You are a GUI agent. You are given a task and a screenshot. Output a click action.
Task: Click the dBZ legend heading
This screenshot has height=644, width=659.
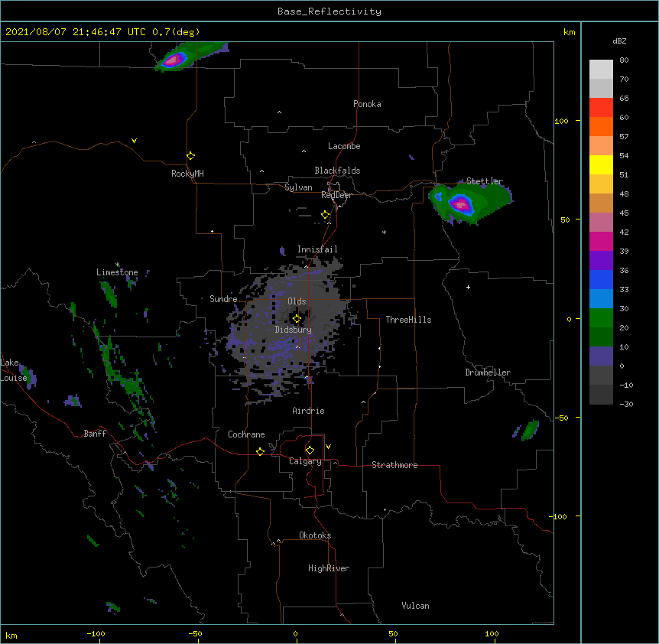pos(619,41)
